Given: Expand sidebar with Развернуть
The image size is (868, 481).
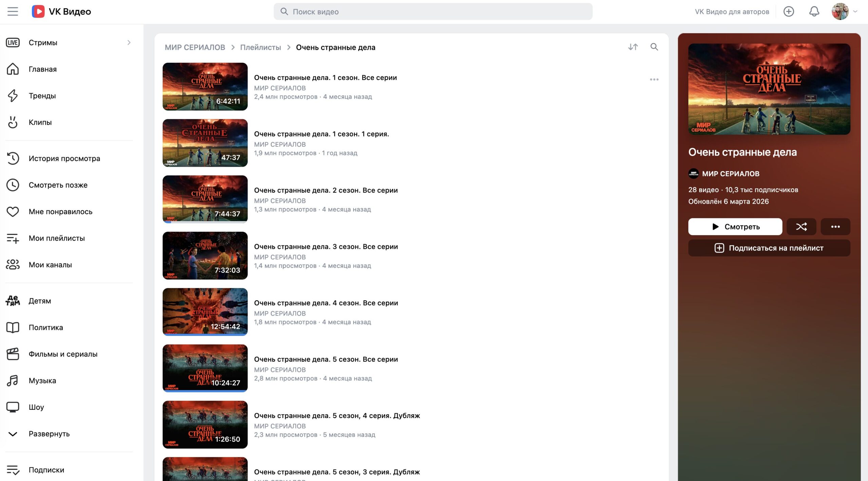Looking at the screenshot, I should point(69,434).
